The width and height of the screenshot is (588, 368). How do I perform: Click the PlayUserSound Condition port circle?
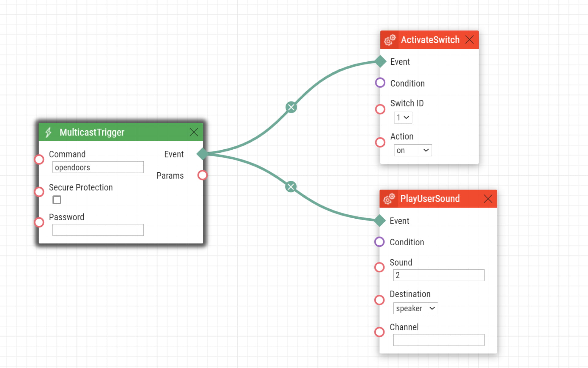point(379,242)
